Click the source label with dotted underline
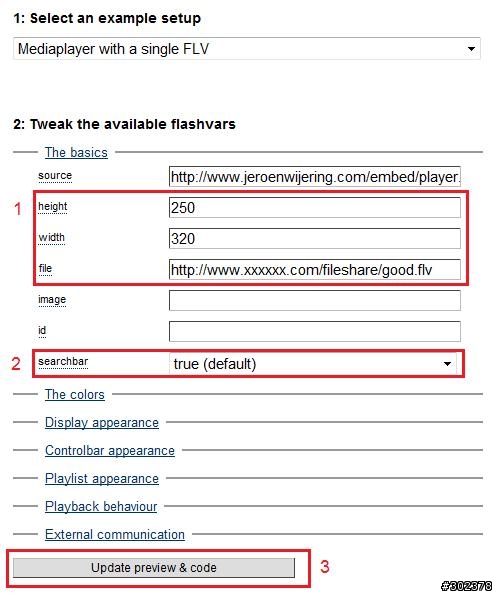This screenshot has width=497, height=594. click(x=55, y=176)
